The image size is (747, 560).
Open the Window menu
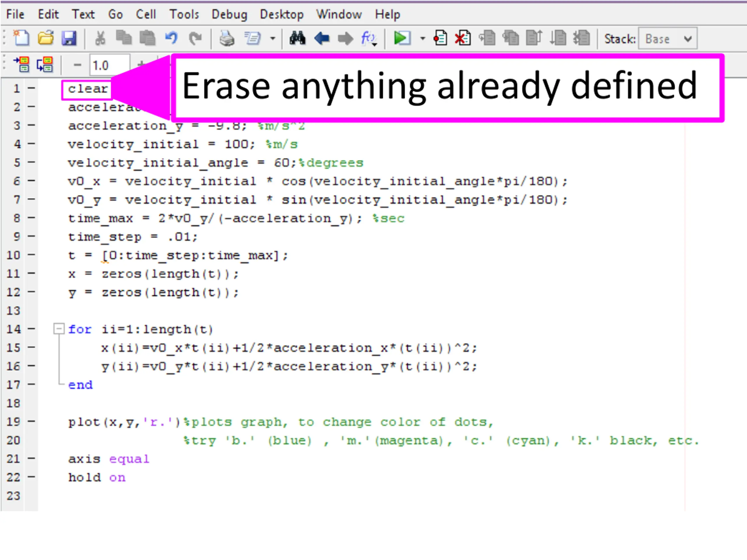click(339, 15)
